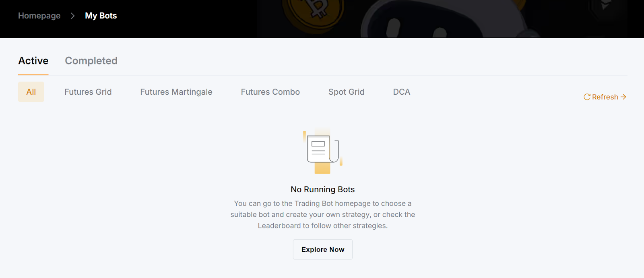This screenshot has width=644, height=278.
Task: Click the Refresh link
Action: [x=605, y=97]
